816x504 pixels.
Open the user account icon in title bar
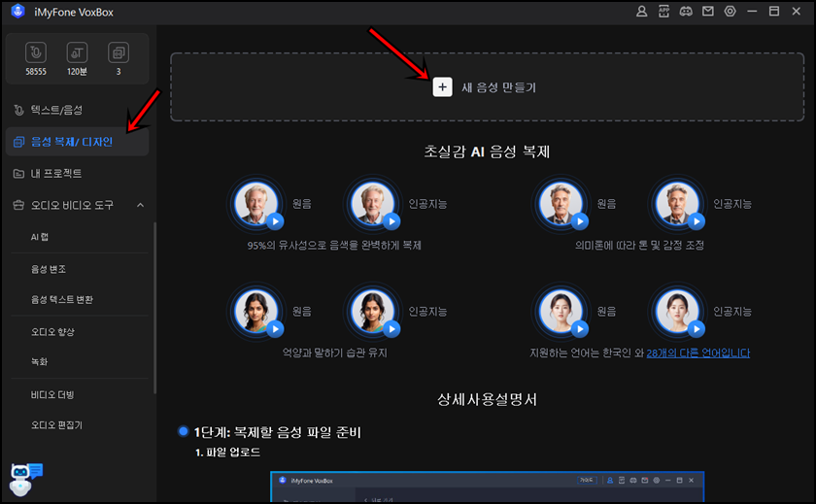[x=642, y=12]
